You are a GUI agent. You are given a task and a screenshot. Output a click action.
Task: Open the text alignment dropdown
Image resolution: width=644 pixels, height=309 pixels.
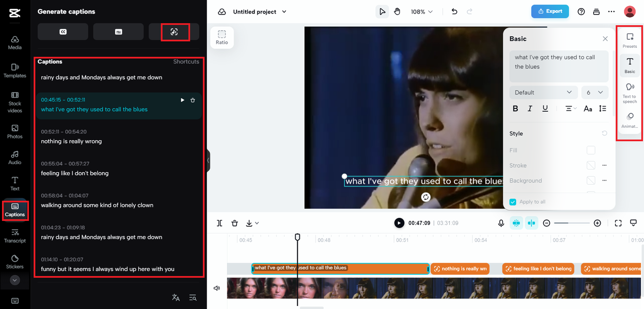point(571,108)
